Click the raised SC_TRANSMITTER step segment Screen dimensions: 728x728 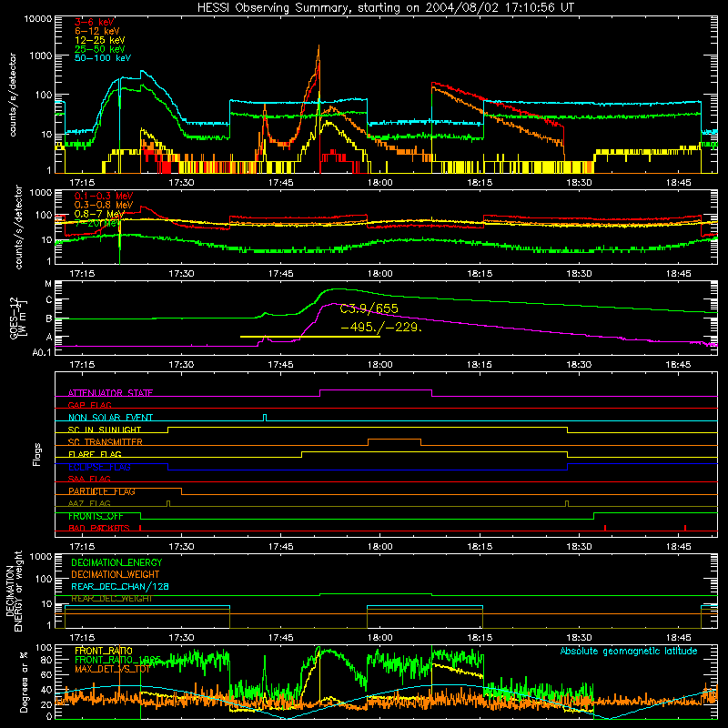[x=394, y=440]
